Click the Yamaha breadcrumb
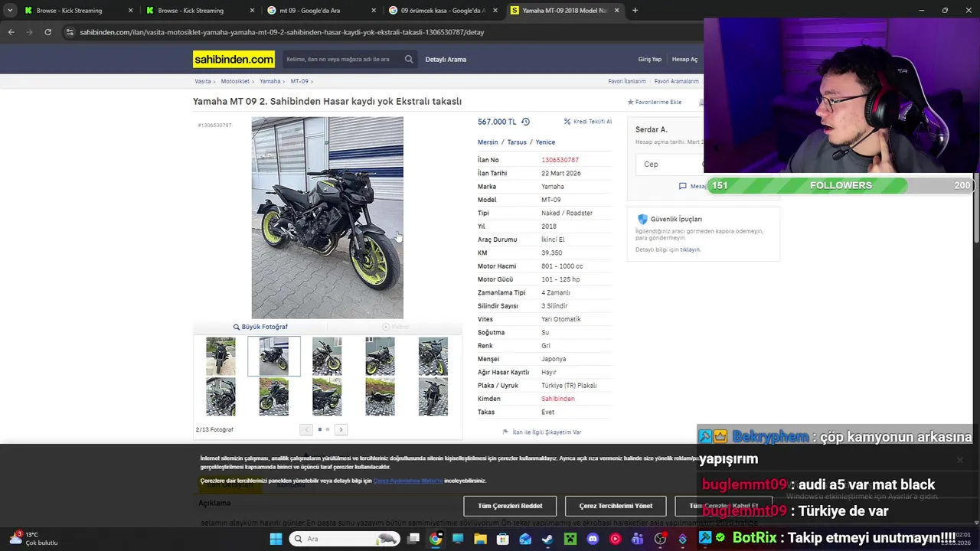Screen dimensions: 980x551 pos(269,81)
